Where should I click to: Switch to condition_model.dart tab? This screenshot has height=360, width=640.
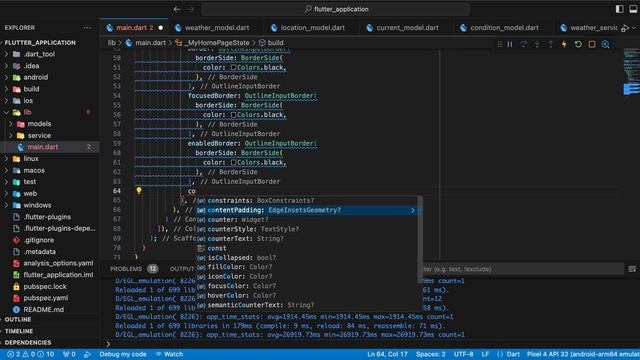tap(504, 28)
